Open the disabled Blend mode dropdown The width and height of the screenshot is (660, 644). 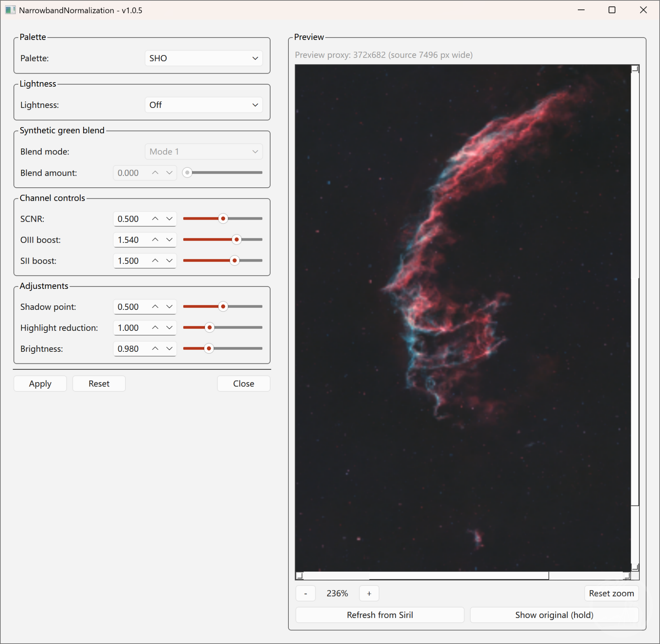(x=203, y=152)
